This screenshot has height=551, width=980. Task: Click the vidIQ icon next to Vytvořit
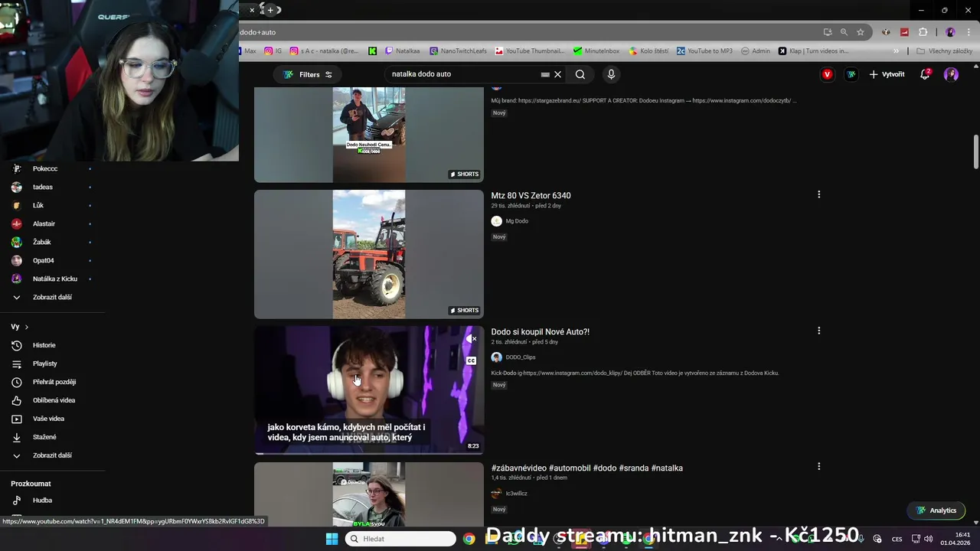(x=851, y=74)
